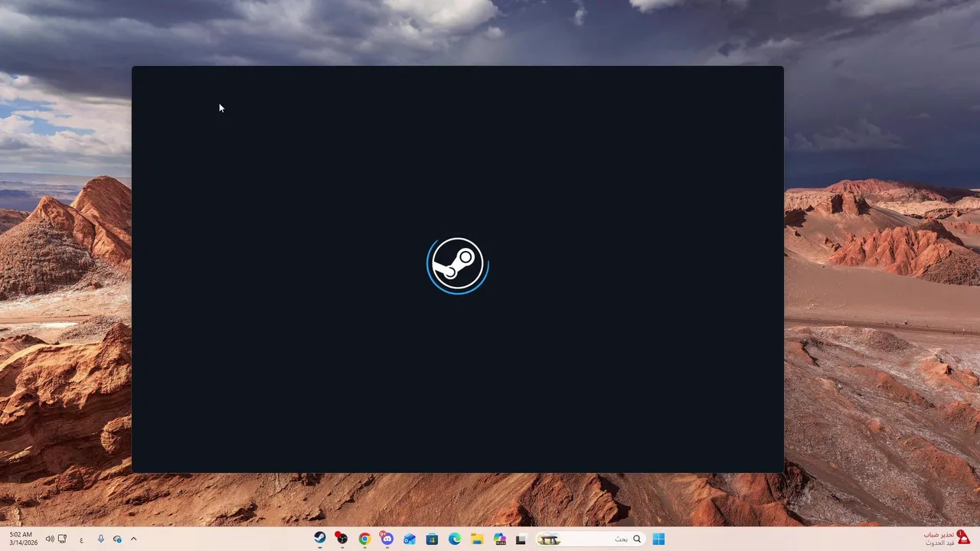980x551 pixels.
Task: Click the Steam loading logo
Action: tap(458, 265)
